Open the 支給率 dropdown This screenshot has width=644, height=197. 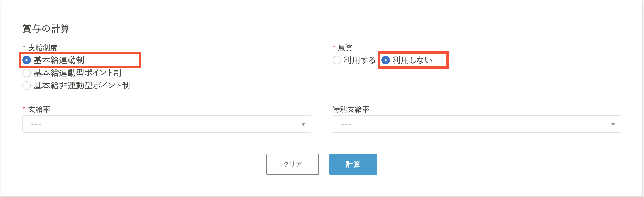[167, 124]
